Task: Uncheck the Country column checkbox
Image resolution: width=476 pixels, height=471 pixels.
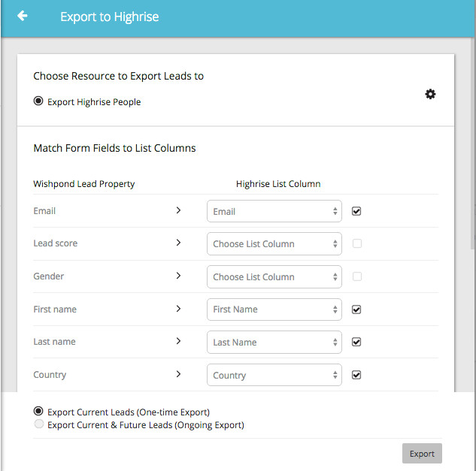Action: tap(356, 375)
